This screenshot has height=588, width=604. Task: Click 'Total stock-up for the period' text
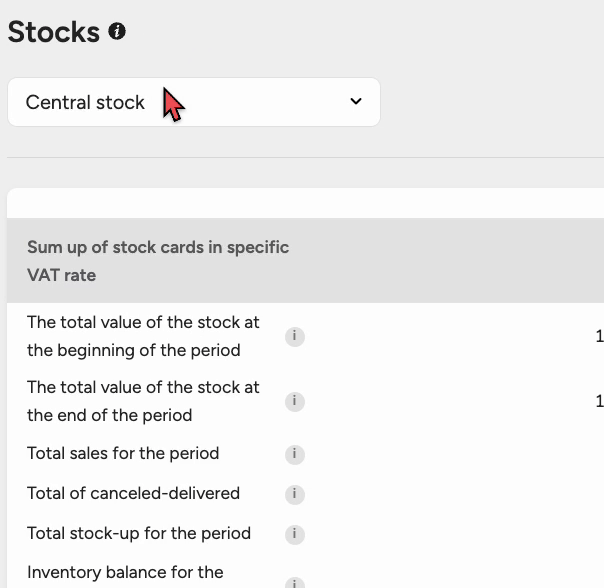click(x=139, y=534)
